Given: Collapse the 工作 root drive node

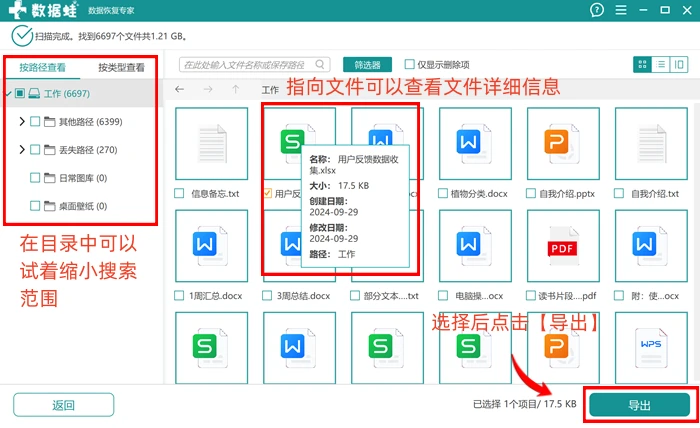Looking at the screenshot, I should (9, 93).
